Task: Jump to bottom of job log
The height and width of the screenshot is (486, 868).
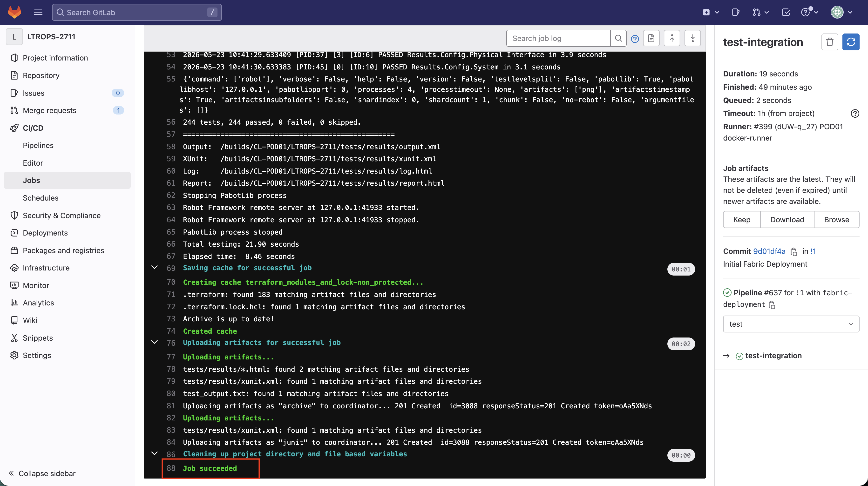Action: coord(692,38)
